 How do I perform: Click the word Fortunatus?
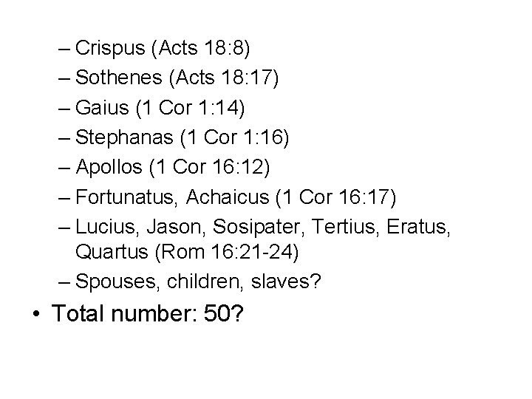pos(126,197)
